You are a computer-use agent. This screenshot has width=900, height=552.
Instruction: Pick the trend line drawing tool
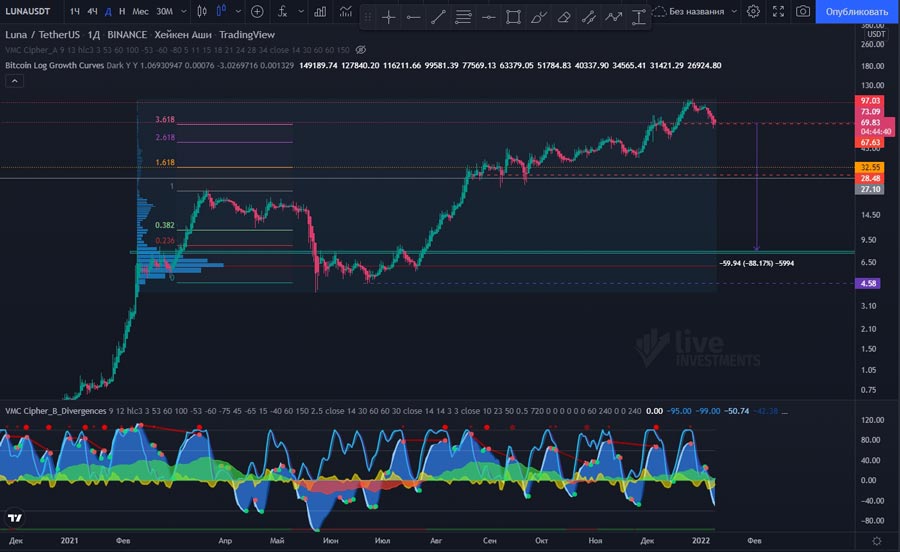tap(438, 18)
